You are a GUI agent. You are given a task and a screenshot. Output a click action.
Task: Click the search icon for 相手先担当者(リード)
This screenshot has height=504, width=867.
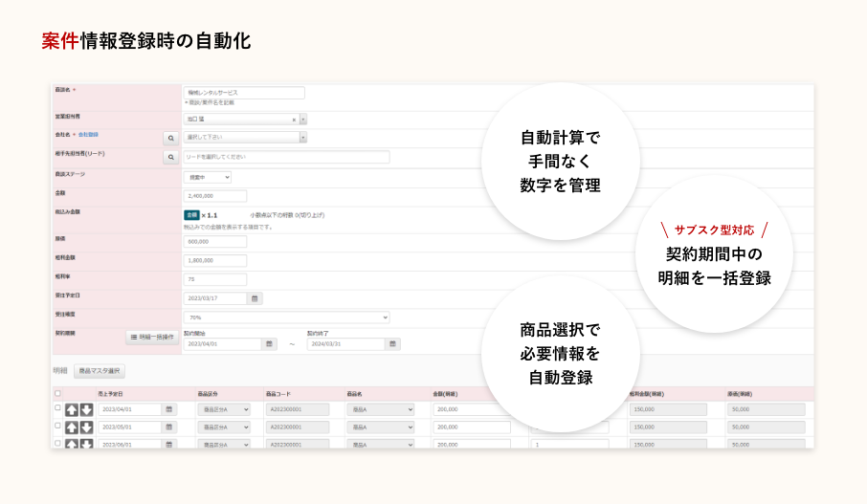click(170, 157)
